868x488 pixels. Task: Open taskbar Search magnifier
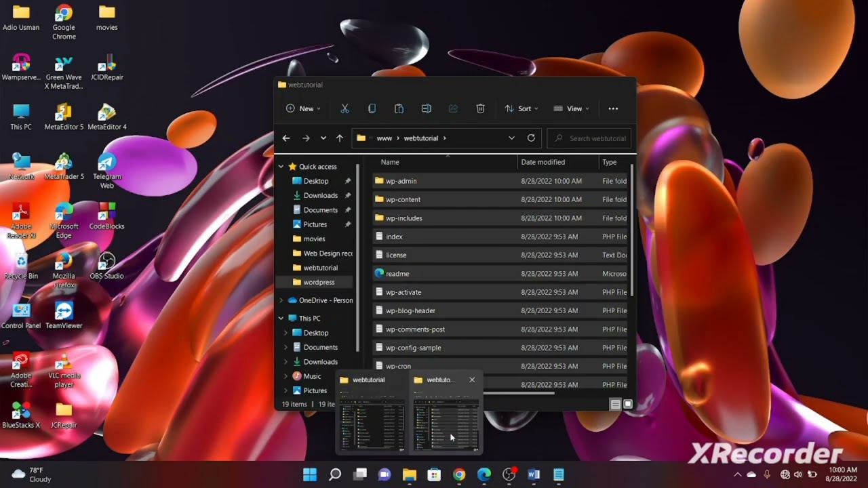click(335, 474)
